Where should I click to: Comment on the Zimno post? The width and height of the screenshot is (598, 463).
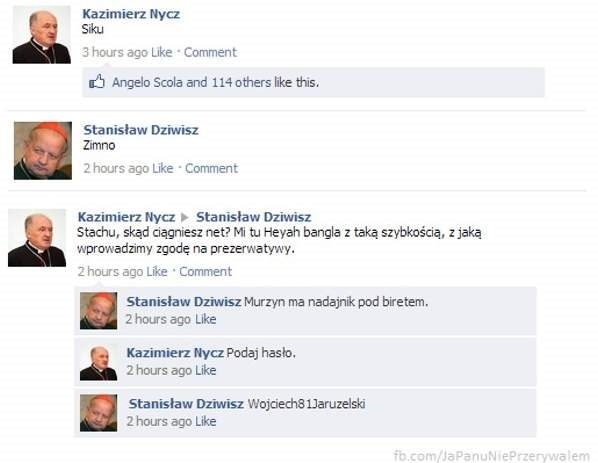(x=211, y=168)
